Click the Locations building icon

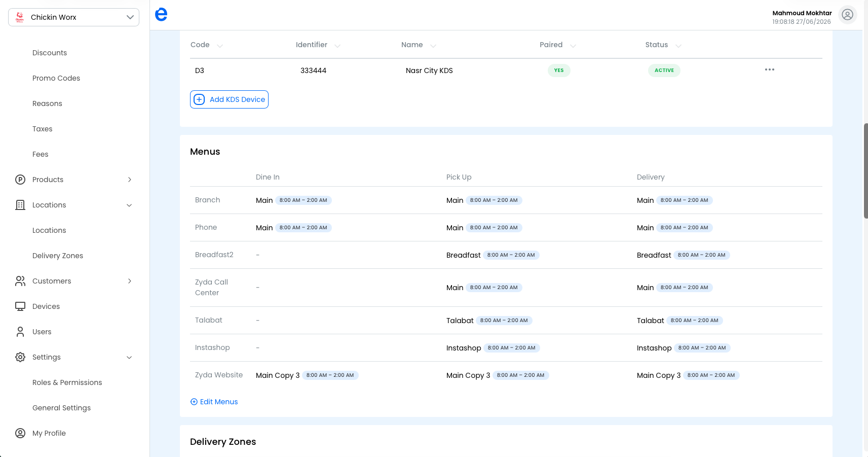tap(20, 205)
